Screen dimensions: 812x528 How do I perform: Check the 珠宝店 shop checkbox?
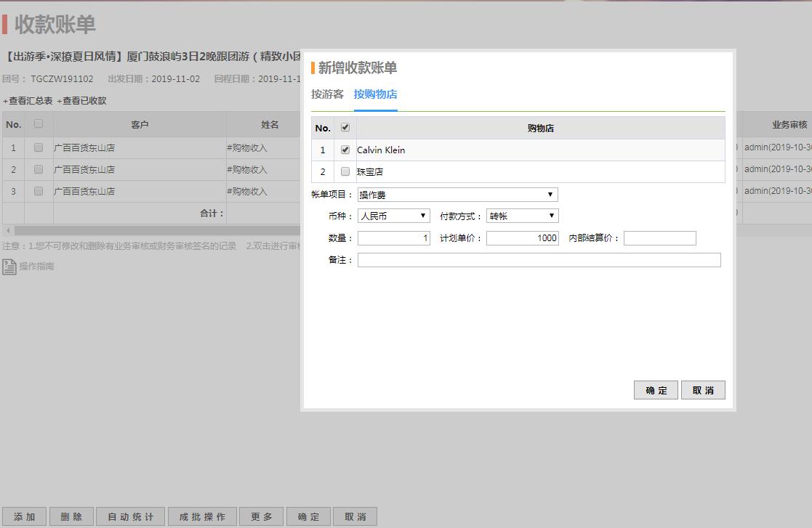[x=345, y=171]
